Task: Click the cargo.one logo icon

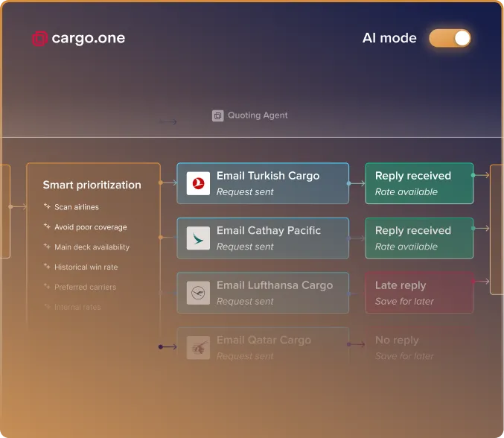Action: tap(40, 39)
